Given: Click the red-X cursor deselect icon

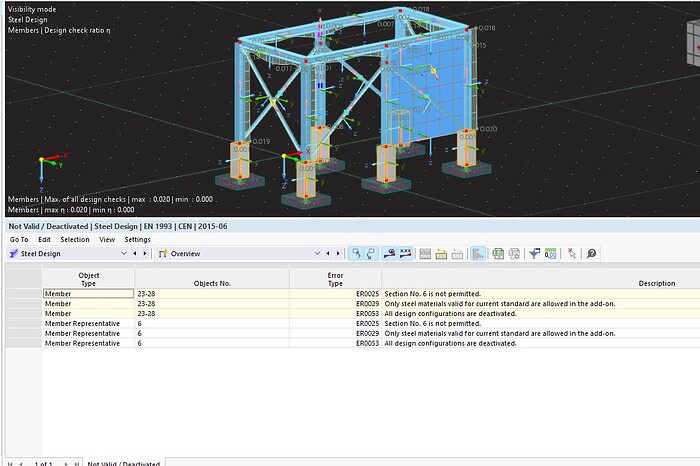Looking at the screenshot, I should pyautogui.click(x=571, y=254).
